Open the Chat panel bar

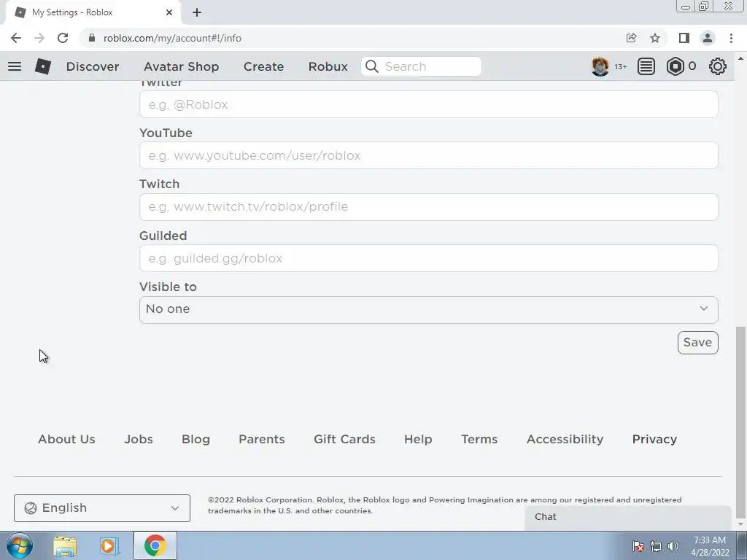(628, 517)
